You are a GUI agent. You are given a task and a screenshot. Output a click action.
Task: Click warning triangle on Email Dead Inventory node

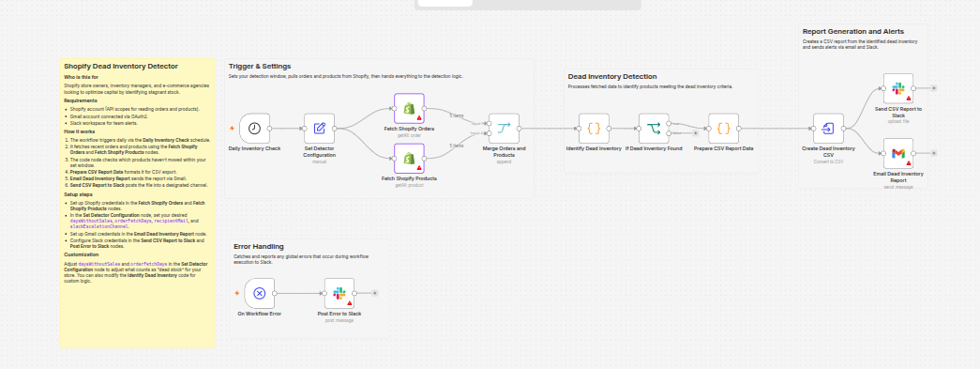(908, 163)
